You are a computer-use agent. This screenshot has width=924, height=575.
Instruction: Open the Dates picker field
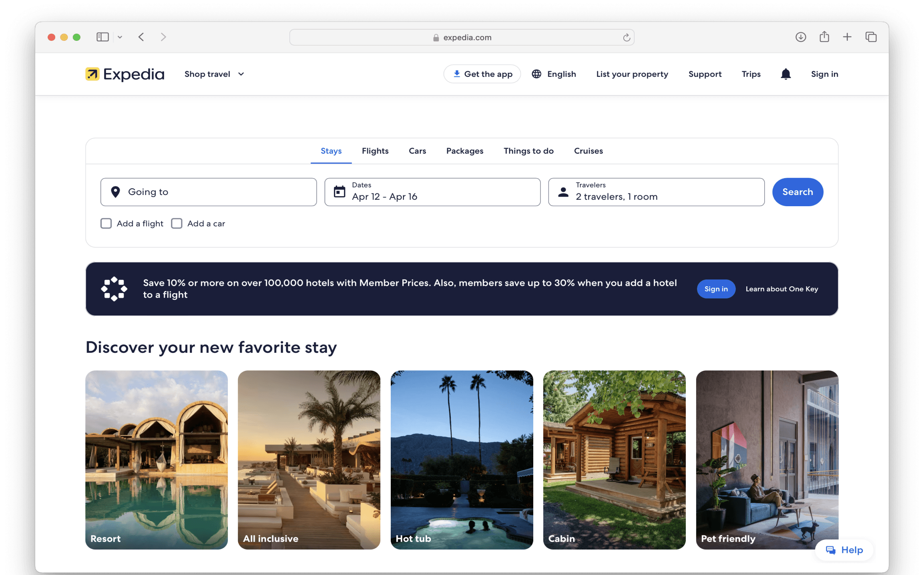[432, 192]
